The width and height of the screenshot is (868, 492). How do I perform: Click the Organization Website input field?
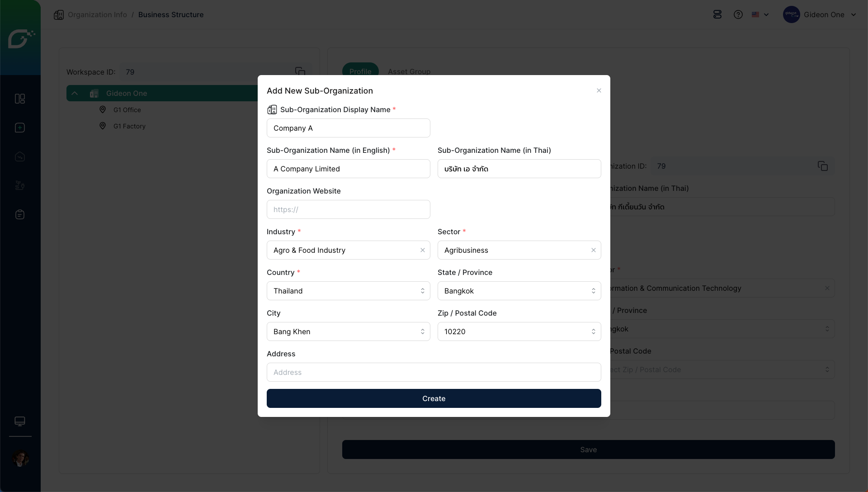pos(348,209)
